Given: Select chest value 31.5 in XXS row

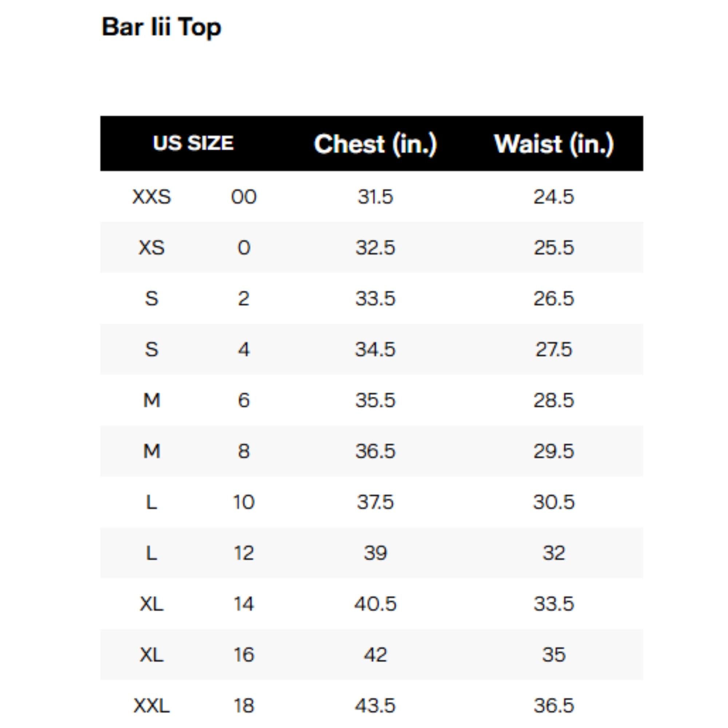Looking at the screenshot, I should click(x=375, y=197).
